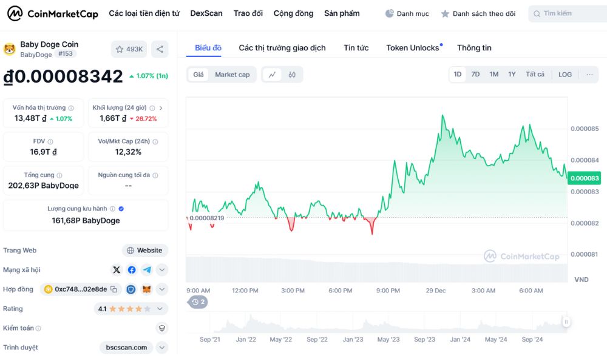Select the 1D time range

click(458, 74)
